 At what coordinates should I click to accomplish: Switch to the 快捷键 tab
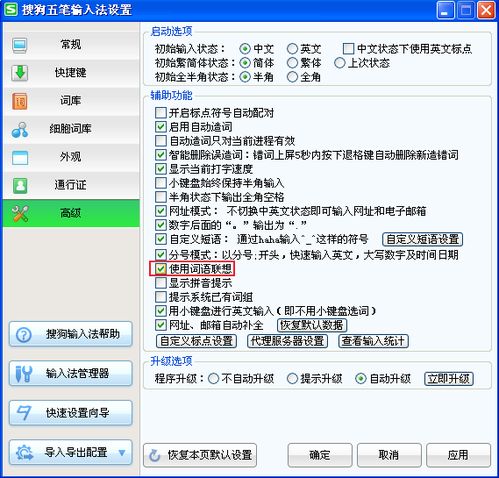click(x=71, y=73)
